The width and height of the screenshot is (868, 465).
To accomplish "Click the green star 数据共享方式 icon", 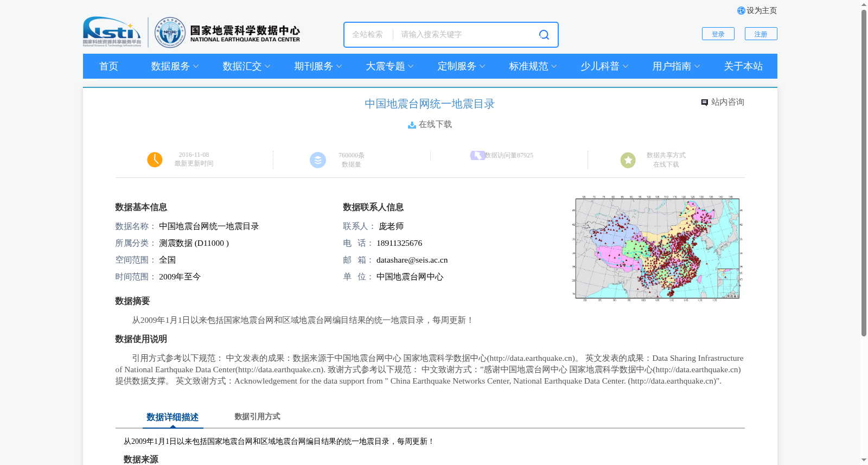I will click(x=628, y=160).
